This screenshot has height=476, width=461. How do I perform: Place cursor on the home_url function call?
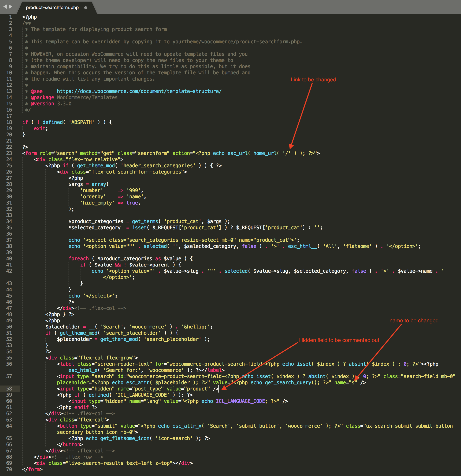(x=265, y=153)
